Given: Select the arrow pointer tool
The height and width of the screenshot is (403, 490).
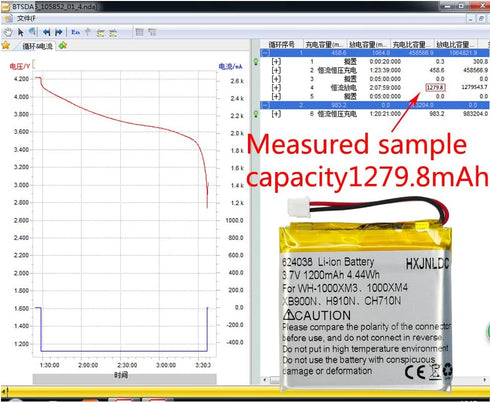Looking at the screenshot, I should click(21, 32).
